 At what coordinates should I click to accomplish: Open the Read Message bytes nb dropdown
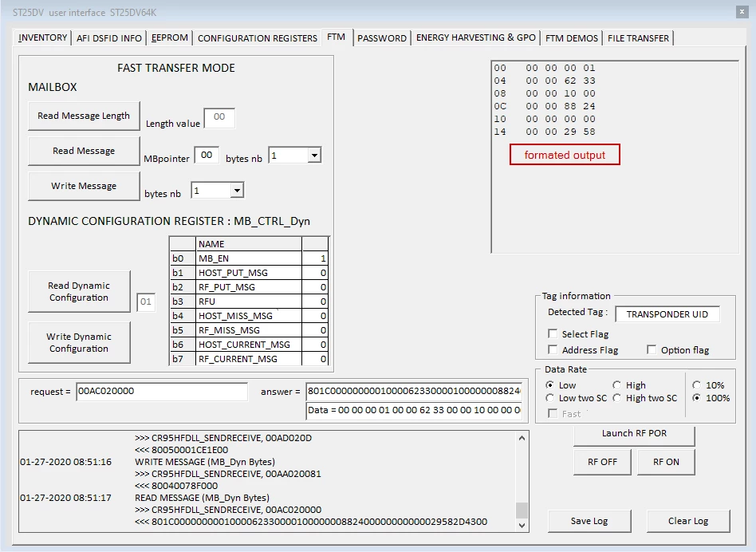coord(314,156)
